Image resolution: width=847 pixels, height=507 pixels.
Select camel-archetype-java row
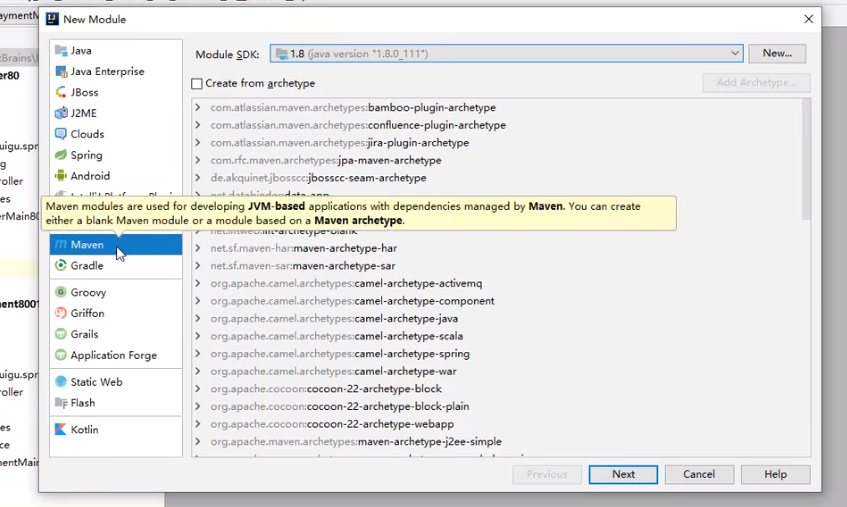[x=497, y=319]
